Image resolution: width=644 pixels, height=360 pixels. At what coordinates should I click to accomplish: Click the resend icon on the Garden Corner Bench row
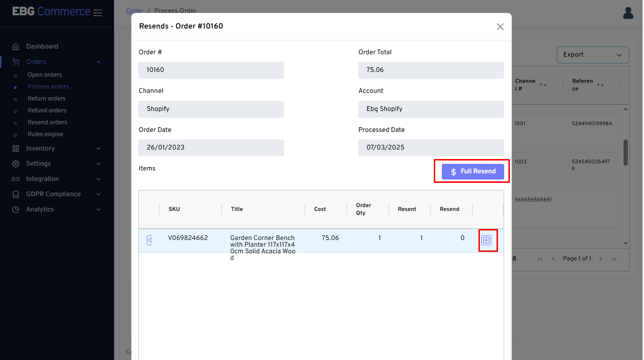[x=488, y=240]
